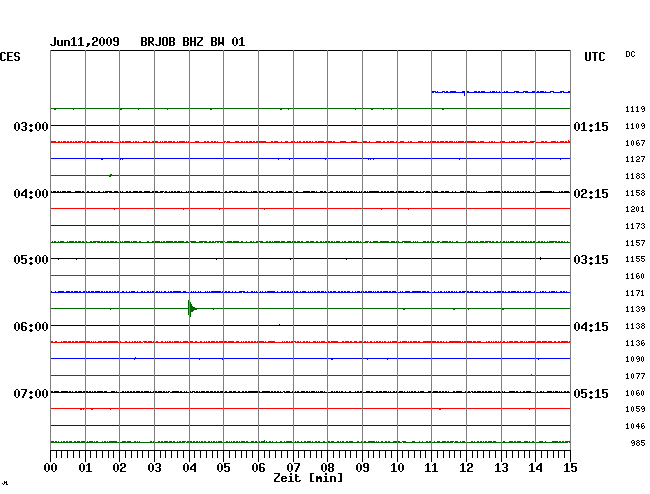This screenshot has width=650, height=494.
Task: Click minute tick label 14
Action: click(535, 468)
